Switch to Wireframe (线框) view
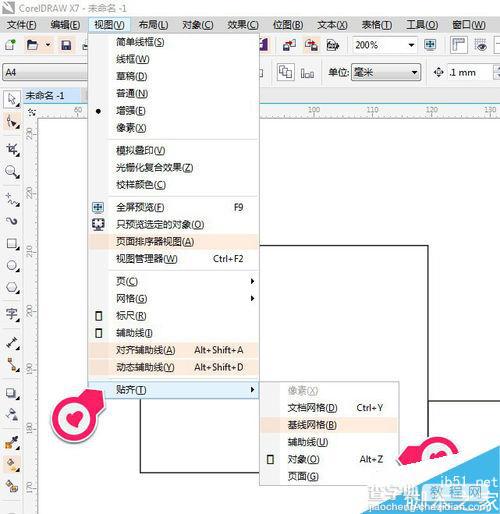 [x=133, y=59]
